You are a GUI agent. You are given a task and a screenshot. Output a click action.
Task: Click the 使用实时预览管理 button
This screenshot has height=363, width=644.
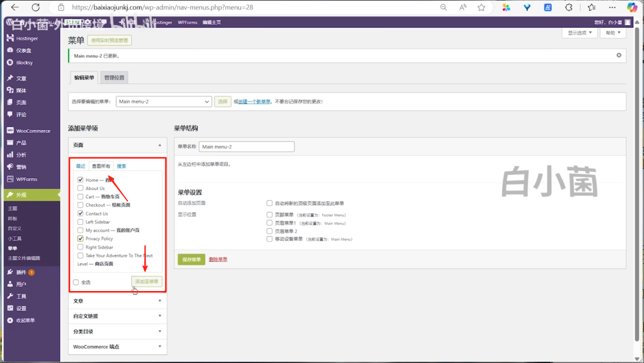(x=109, y=40)
